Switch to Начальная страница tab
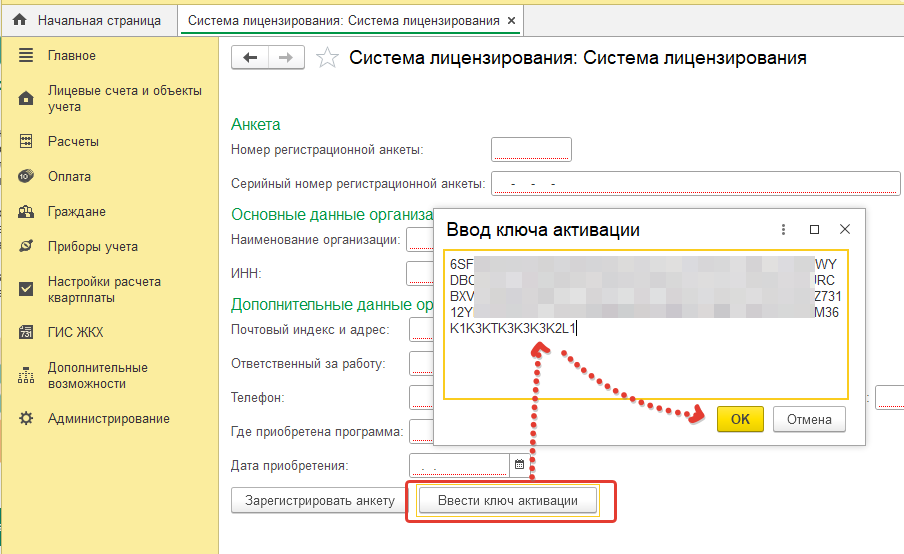 click(98, 20)
